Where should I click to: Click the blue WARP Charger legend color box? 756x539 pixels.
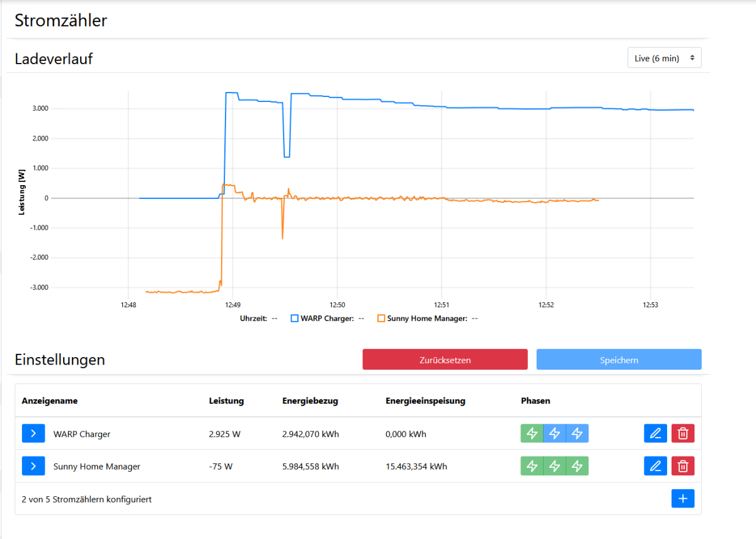point(294,319)
